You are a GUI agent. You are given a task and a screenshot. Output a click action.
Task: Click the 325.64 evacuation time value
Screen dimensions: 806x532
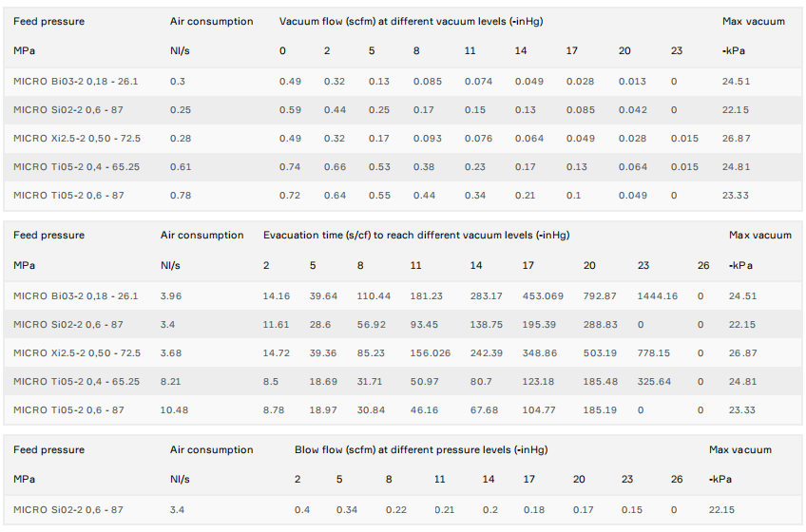[x=654, y=382]
